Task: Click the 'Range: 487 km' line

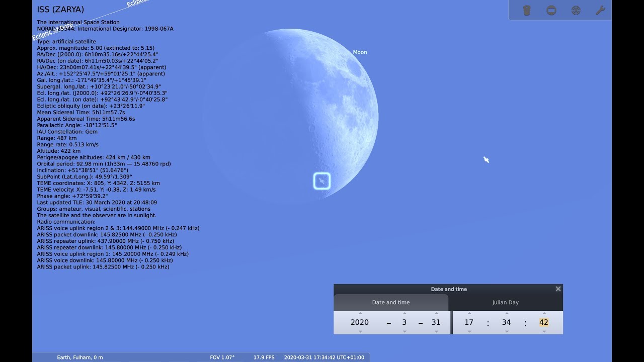Action: click(x=57, y=138)
